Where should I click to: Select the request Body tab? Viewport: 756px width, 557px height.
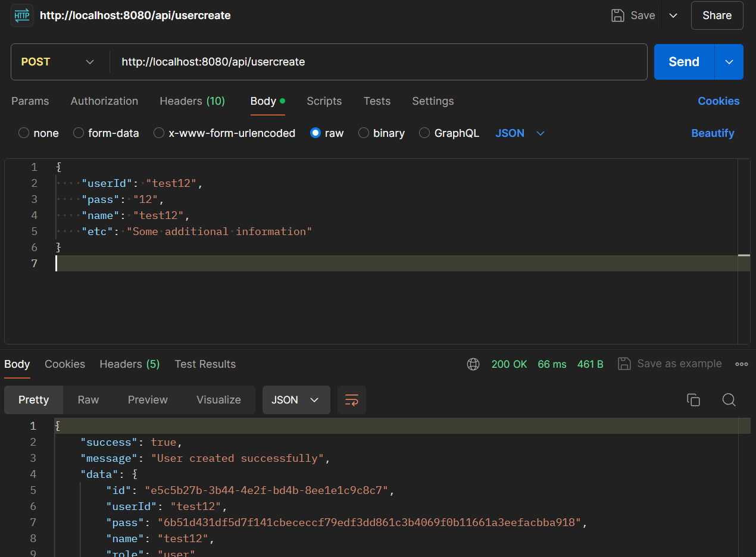pos(267,101)
